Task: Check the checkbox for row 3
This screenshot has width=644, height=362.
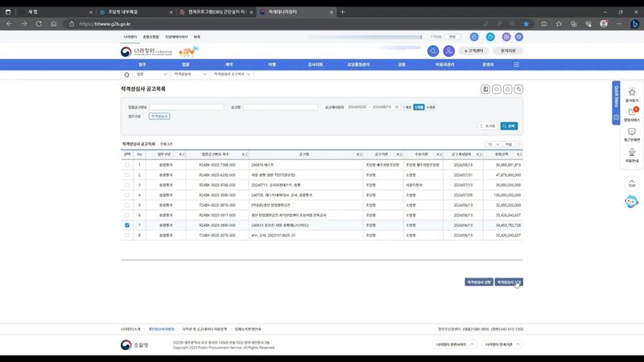Action: [x=127, y=185]
